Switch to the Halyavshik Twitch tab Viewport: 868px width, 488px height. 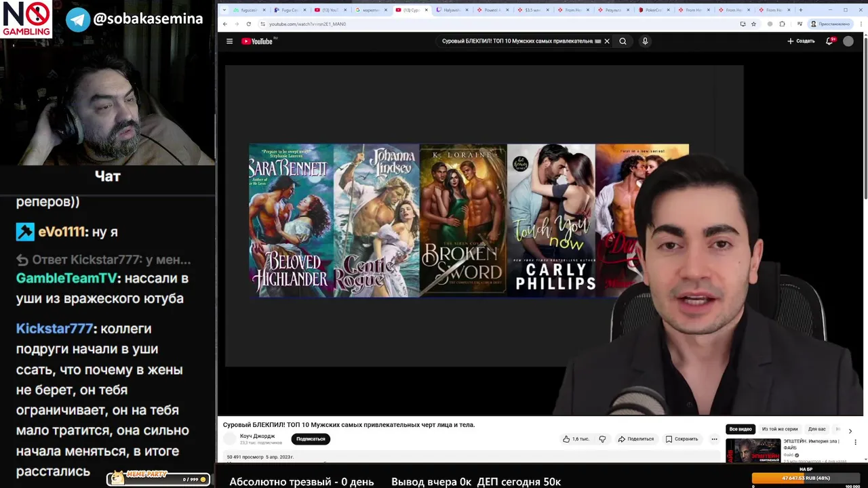point(452,10)
